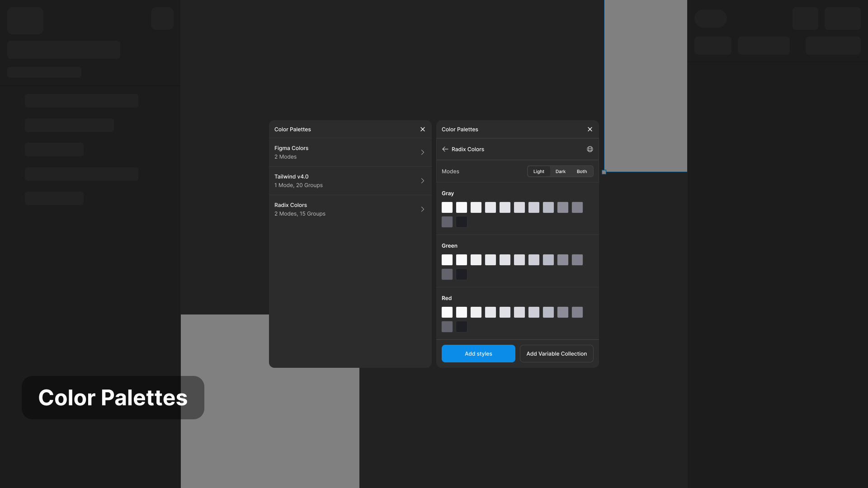The image size is (868, 488).
Task: Open the Radix Colors chevron arrow
Action: click(423, 209)
